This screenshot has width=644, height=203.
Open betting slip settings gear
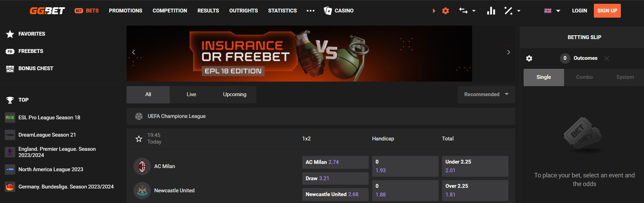click(529, 58)
